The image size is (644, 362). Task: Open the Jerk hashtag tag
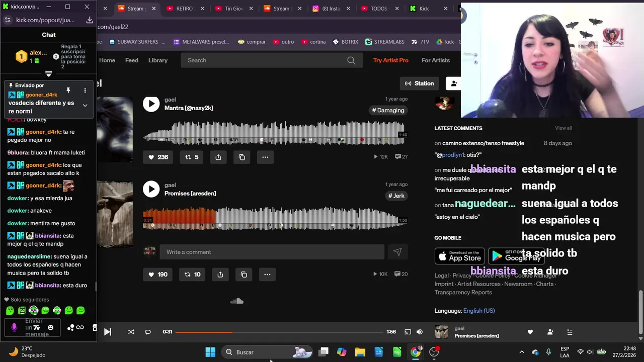(396, 196)
